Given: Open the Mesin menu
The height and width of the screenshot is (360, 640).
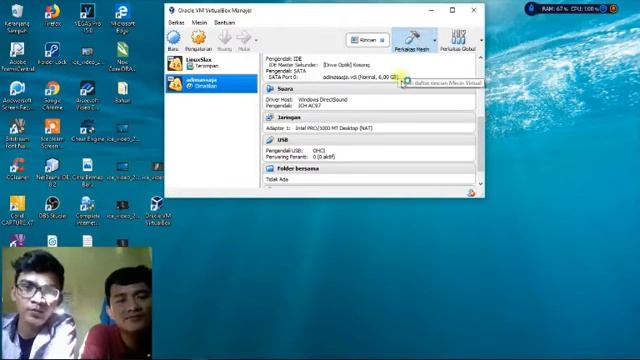Looking at the screenshot, I should coord(199,22).
